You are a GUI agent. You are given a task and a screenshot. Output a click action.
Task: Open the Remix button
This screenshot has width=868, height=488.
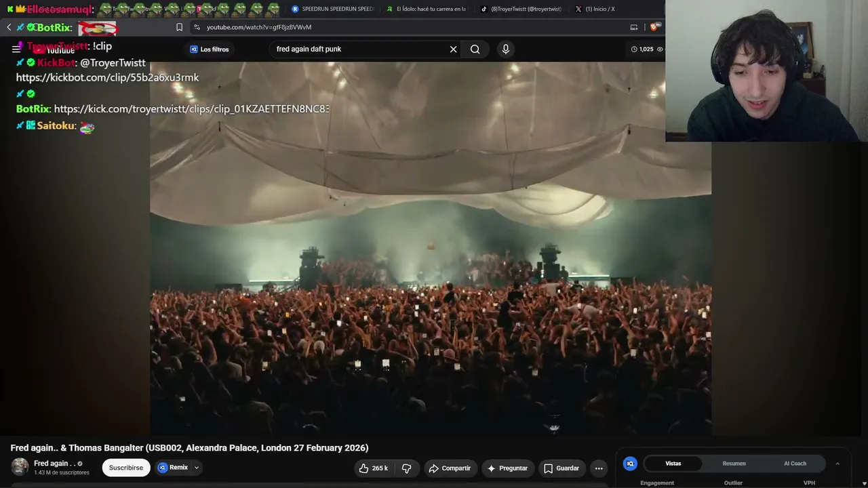pos(173,468)
